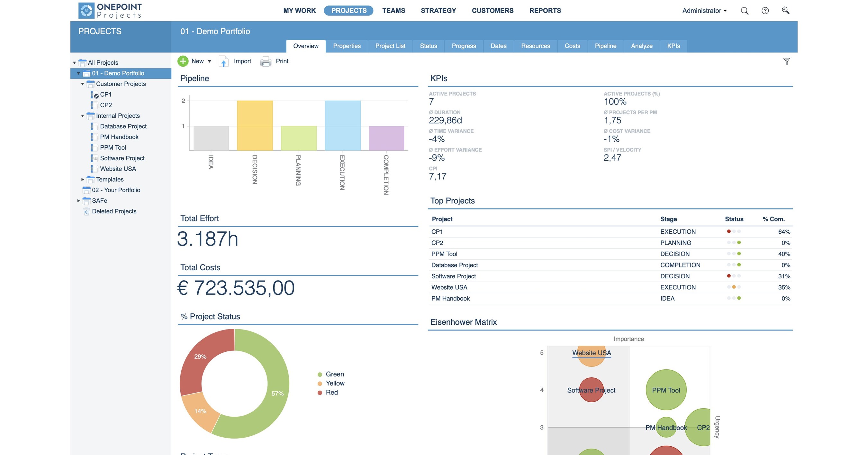Click the PPM Tool bubble in matrix

pyautogui.click(x=666, y=390)
